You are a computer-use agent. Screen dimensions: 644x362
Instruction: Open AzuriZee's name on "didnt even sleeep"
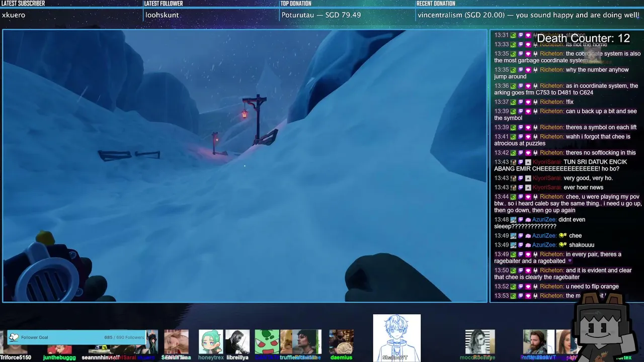(x=543, y=220)
